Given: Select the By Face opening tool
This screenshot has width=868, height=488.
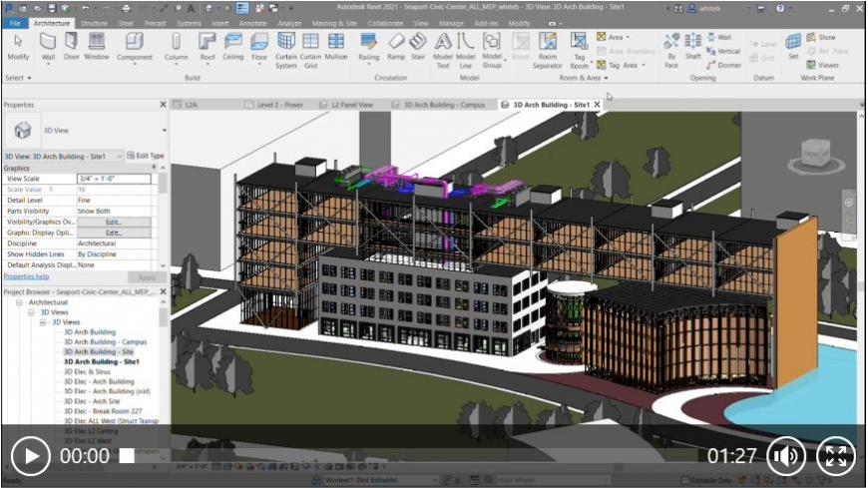Looking at the screenshot, I should [x=671, y=51].
